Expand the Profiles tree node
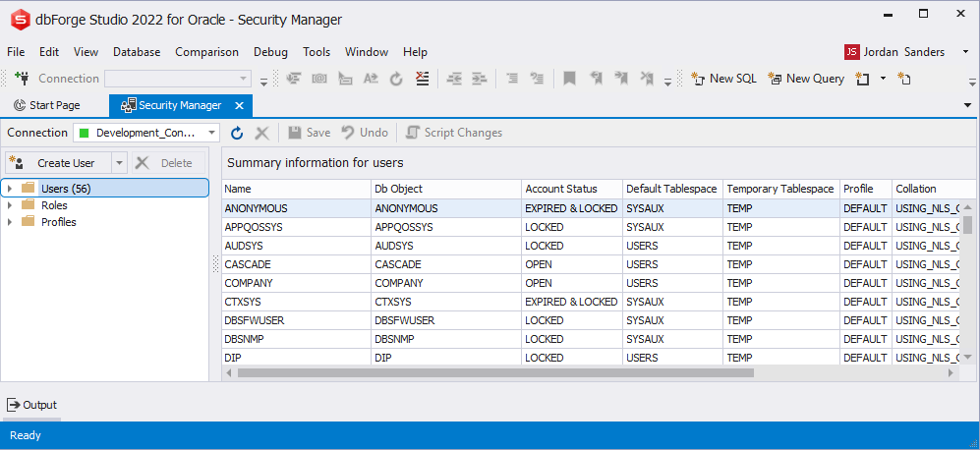The image size is (980, 450). 10,222
